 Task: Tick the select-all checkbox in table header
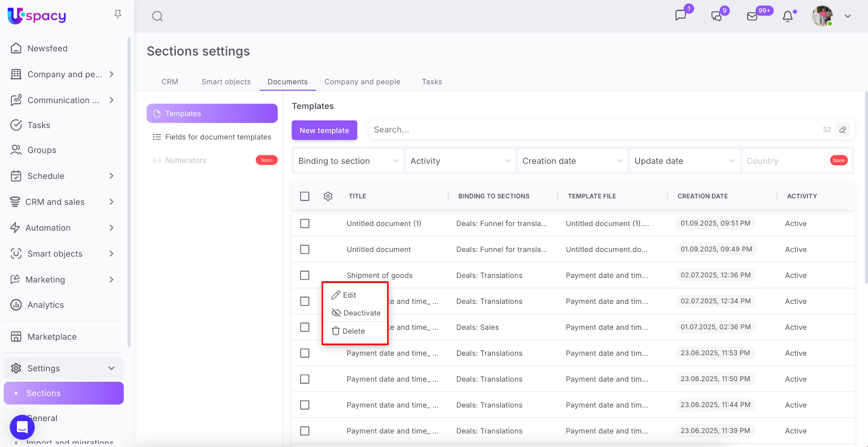pyautogui.click(x=305, y=196)
